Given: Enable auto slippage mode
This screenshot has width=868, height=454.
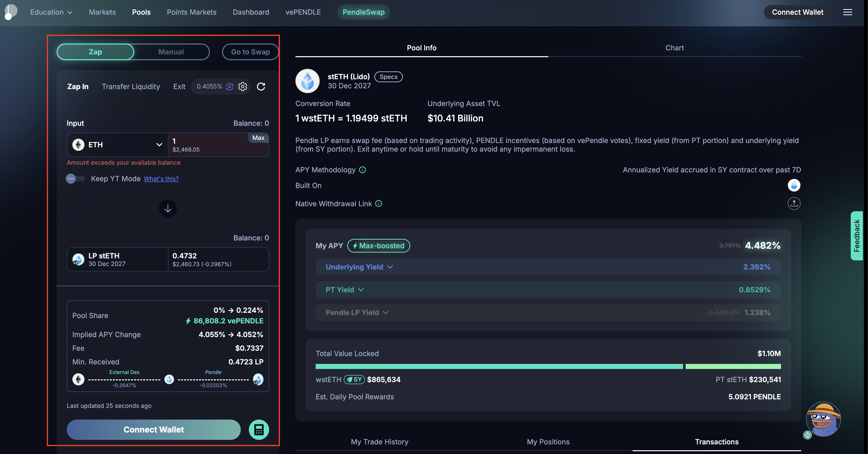Looking at the screenshot, I should 229,87.
